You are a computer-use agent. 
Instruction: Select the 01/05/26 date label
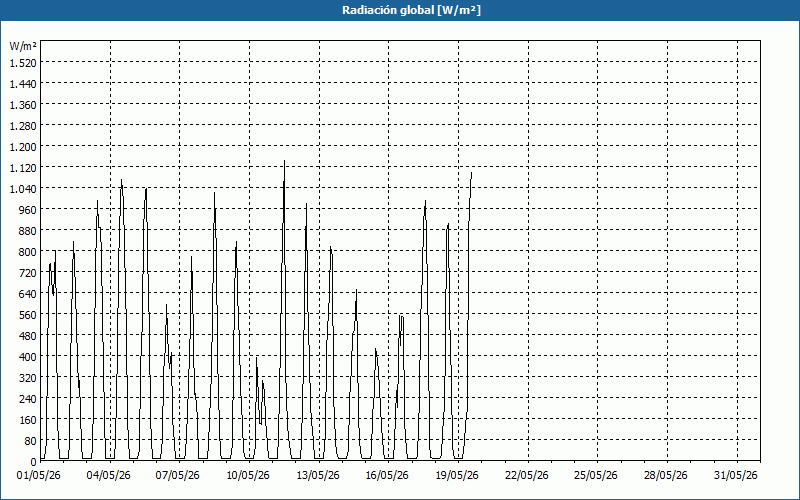(x=39, y=475)
